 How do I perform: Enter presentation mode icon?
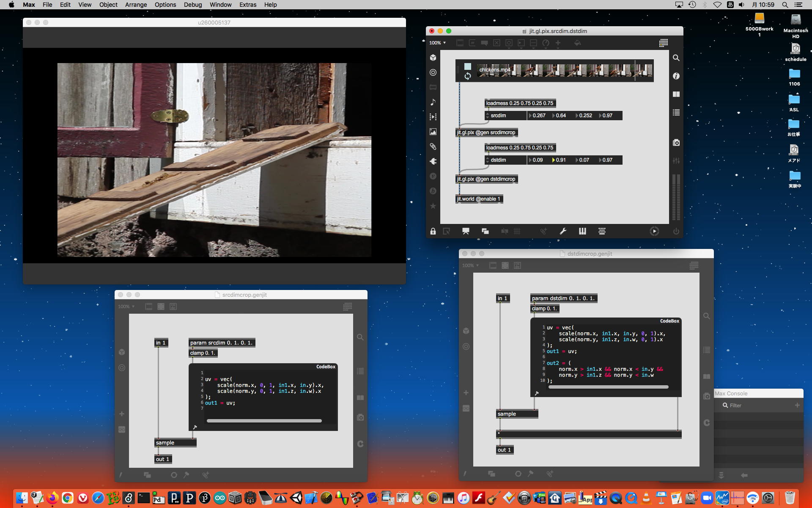[466, 231]
